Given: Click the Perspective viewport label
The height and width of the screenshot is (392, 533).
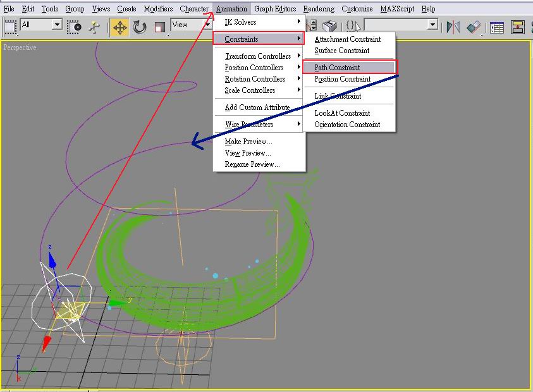Looking at the screenshot, I should tap(20, 47).
